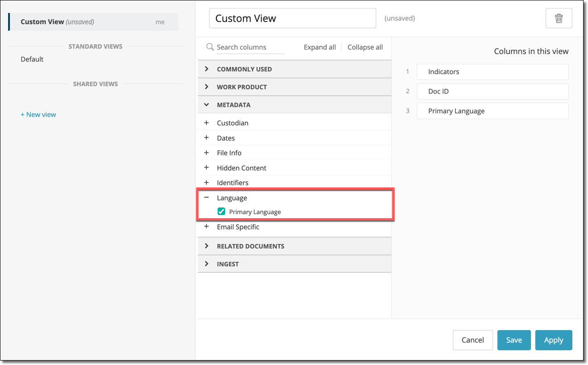Collapse the Metadata section
This screenshot has width=588, height=365.
pyautogui.click(x=295, y=105)
